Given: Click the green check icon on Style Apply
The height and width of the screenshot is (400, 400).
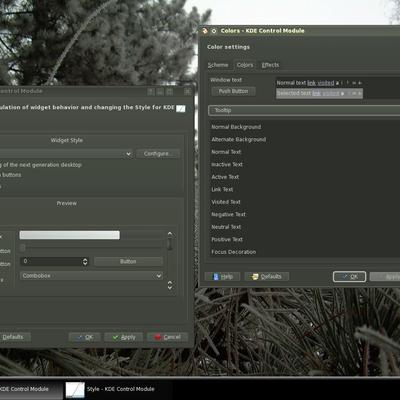Looking at the screenshot, I should tap(115, 337).
